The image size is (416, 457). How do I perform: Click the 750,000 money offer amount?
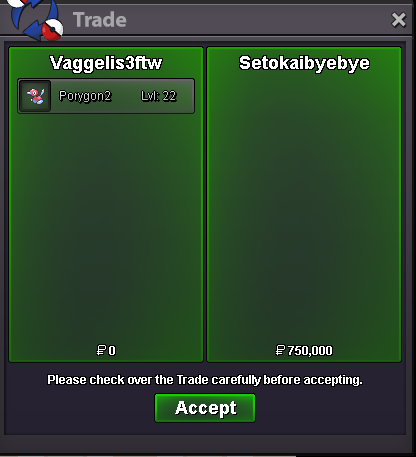[x=310, y=351]
